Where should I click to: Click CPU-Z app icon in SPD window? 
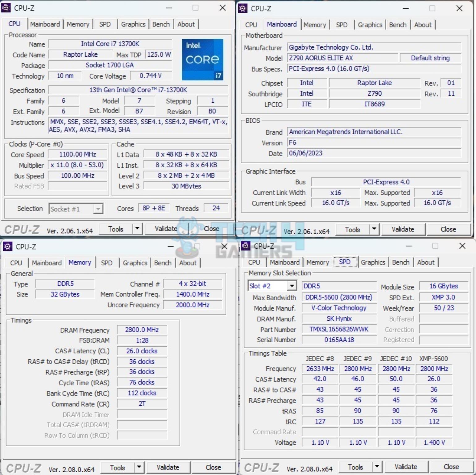tap(246, 246)
